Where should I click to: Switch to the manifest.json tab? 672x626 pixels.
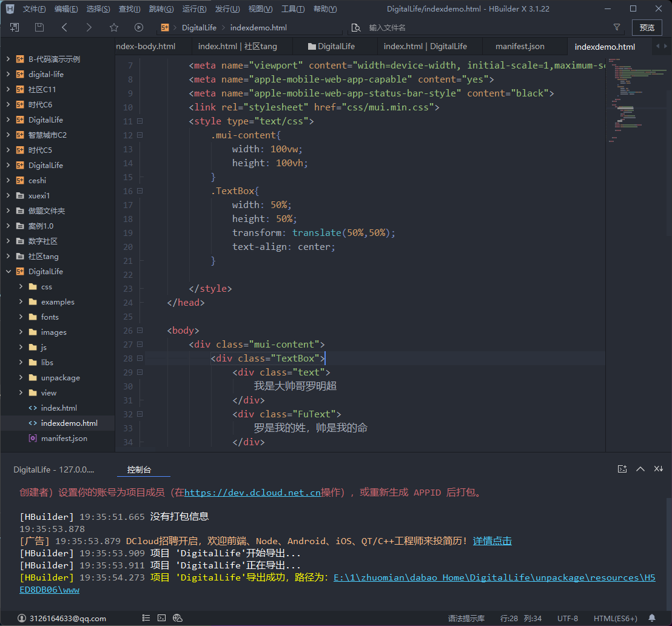tap(520, 47)
